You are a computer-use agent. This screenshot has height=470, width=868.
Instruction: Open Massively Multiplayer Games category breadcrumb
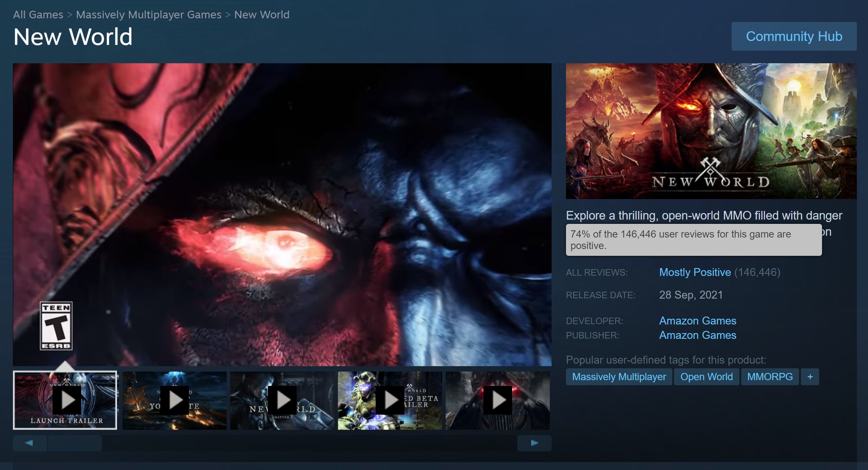click(148, 14)
